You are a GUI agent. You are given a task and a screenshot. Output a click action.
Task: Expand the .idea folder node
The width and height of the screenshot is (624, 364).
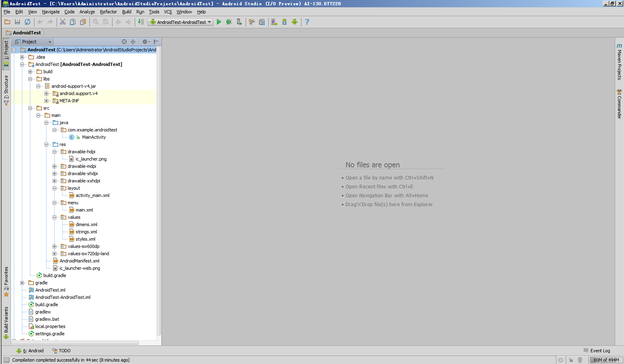(22, 57)
